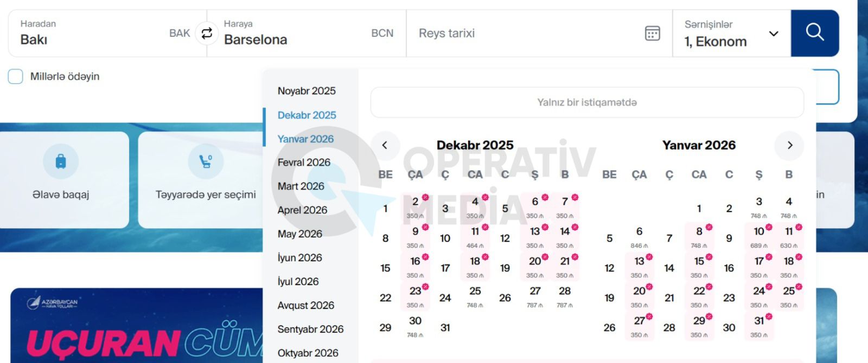Image resolution: width=868 pixels, height=363 pixels.
Task: Select the Yalnız bir istiqamətdə option
Action: pyautogui.click(x=586, y=102)
